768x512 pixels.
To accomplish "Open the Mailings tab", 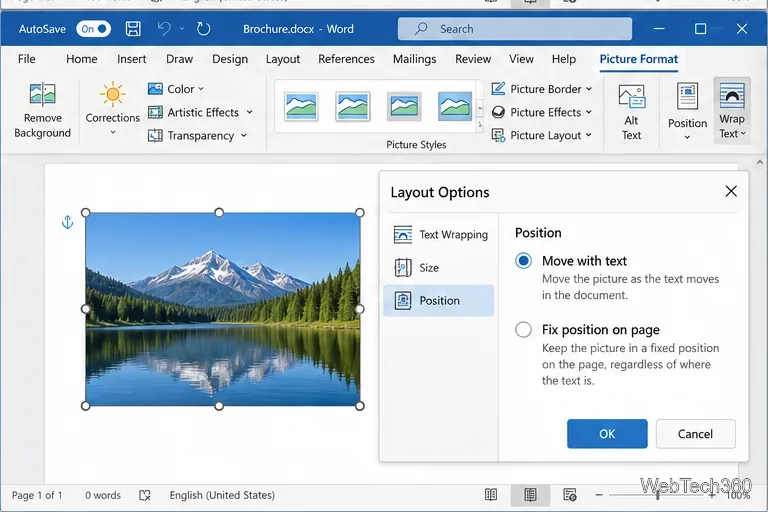I will (414, 59).
